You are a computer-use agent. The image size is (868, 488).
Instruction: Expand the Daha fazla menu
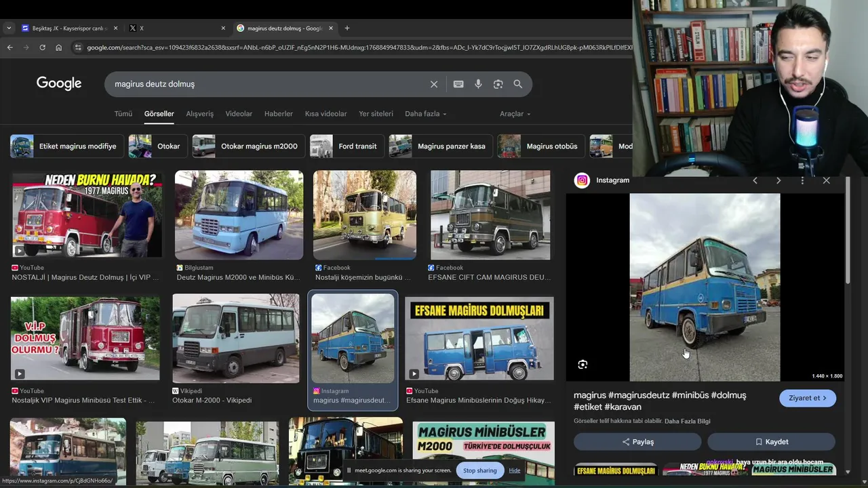coord(425,114)
